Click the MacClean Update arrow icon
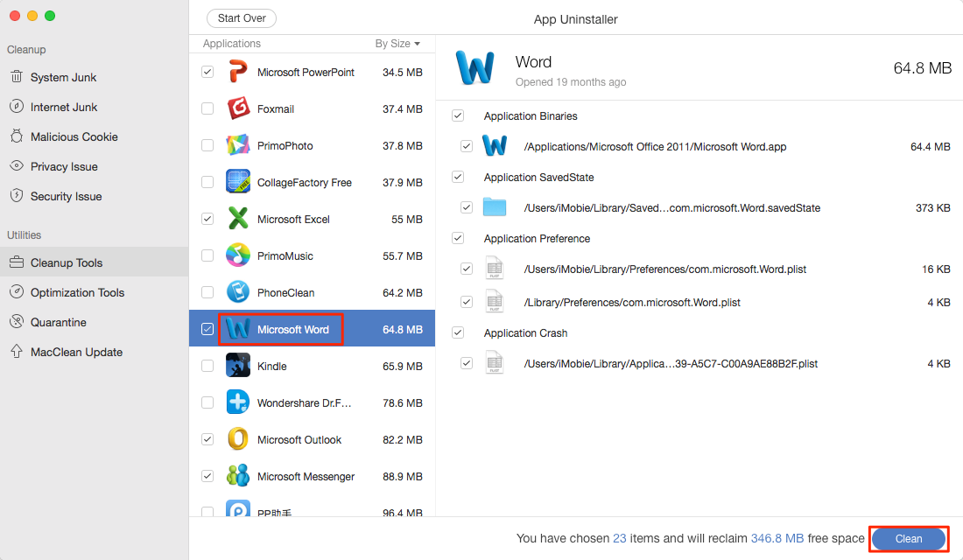This screenshot has width=963, height=560. tap(17, 351)
